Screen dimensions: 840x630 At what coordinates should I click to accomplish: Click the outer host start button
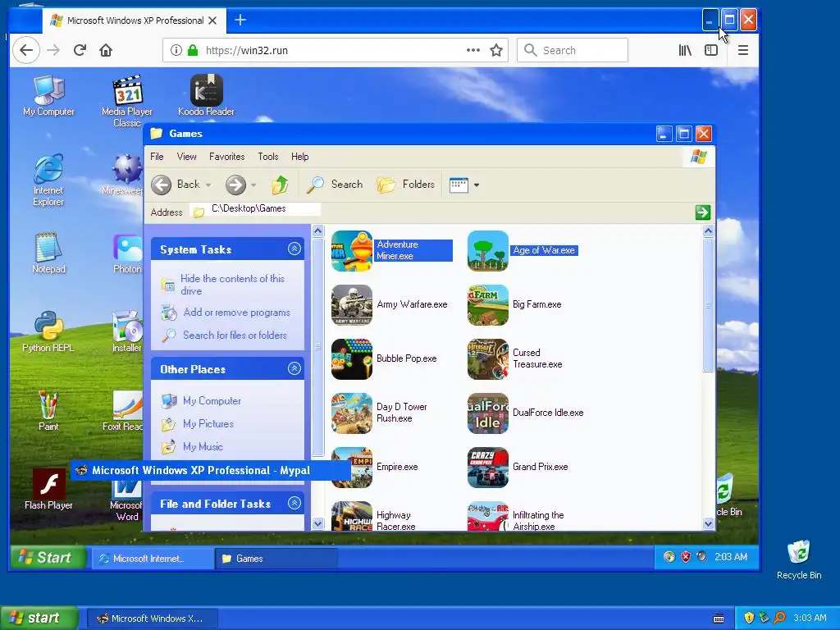[x=39, y=619]
